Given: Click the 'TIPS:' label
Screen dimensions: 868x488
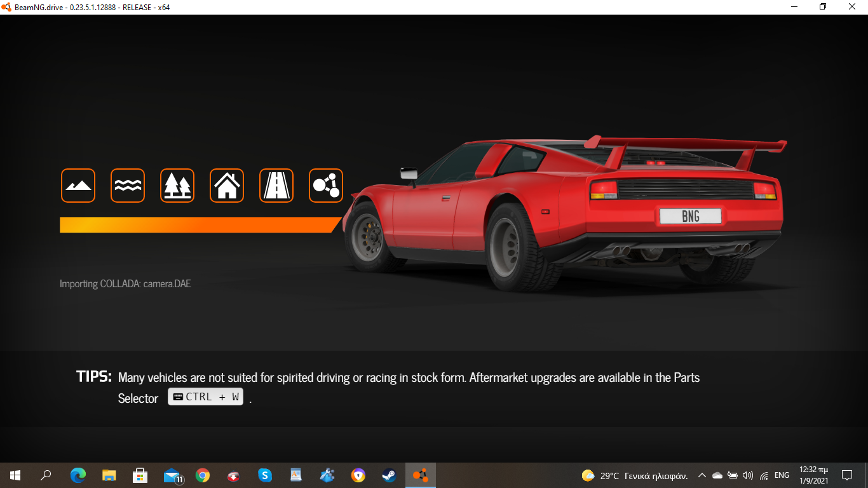Looking at the screenshot, I should 94,376.
